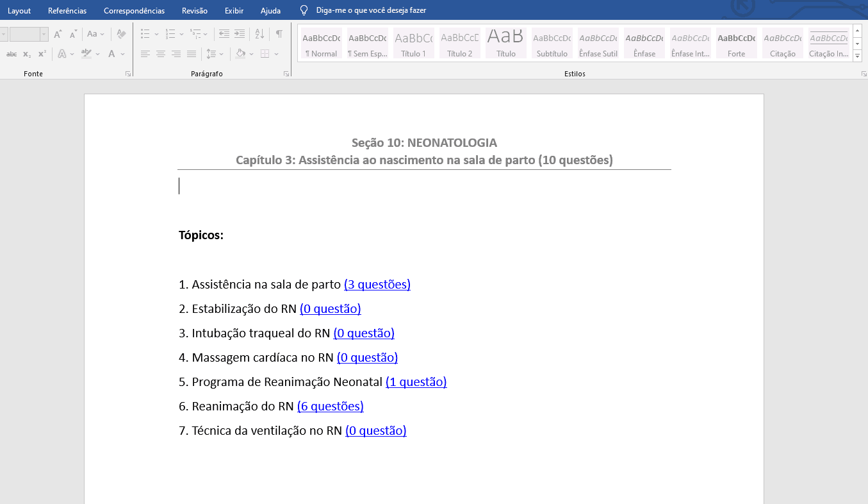Apply the Título 1 style
Viewport: 868px width, 504px height.
pos(413,43)
